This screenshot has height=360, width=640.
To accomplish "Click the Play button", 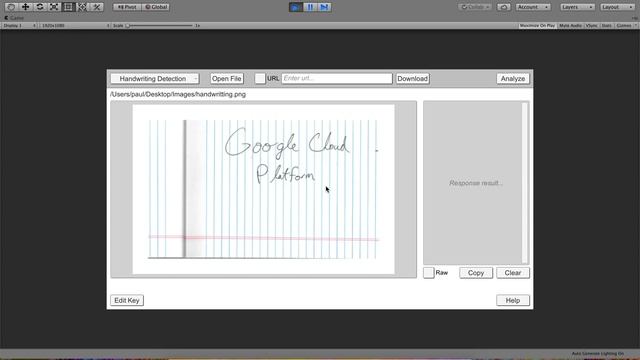I will click(295, 7).
